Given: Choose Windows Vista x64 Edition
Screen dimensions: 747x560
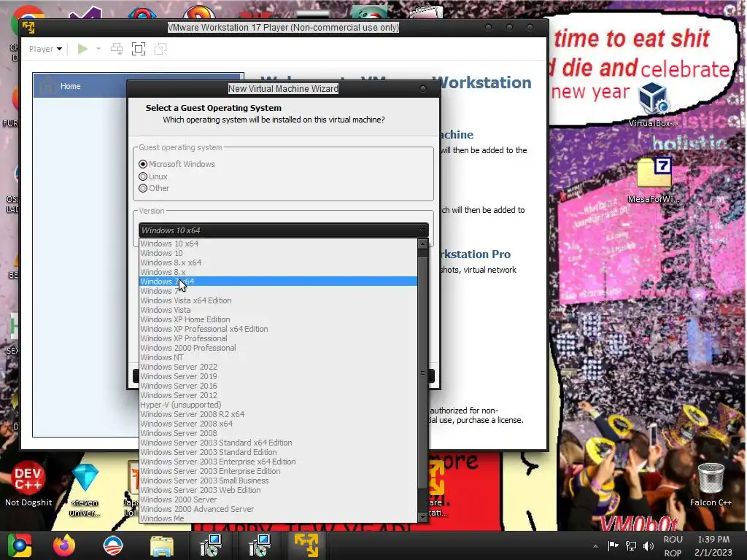Looking at the screenshot, I should click(x=278, y=300).
